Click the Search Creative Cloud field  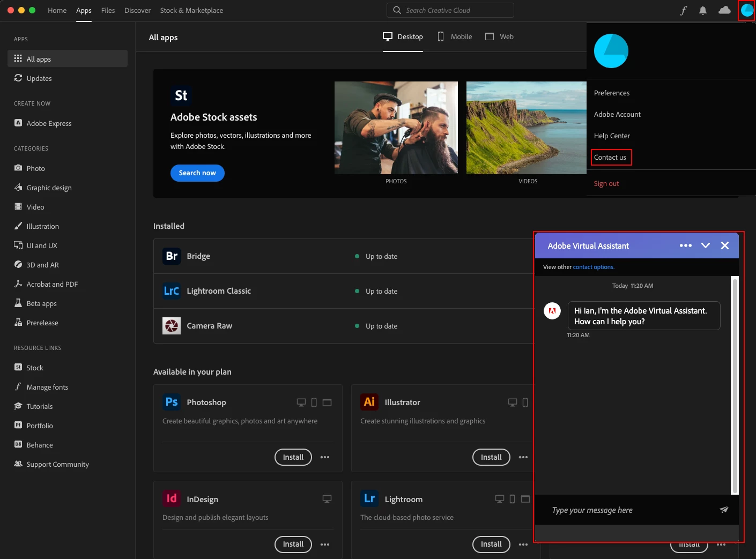pos(450,10)
